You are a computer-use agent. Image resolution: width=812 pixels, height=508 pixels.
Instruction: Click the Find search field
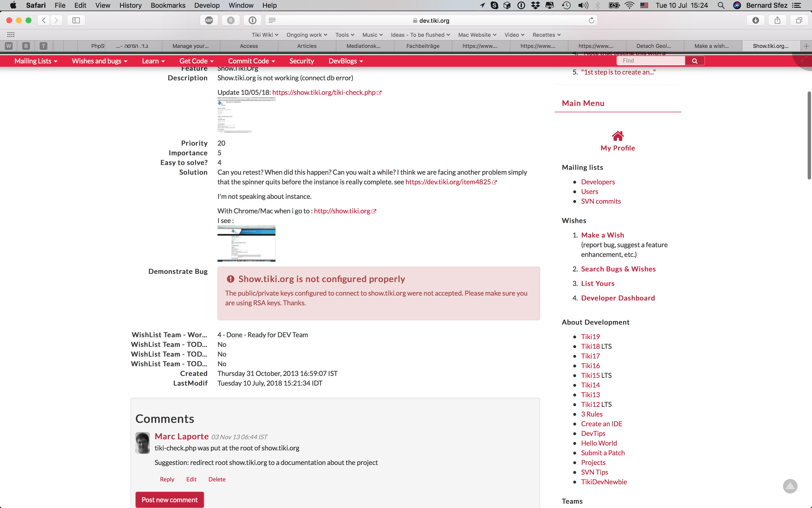[x=651, y=61]
